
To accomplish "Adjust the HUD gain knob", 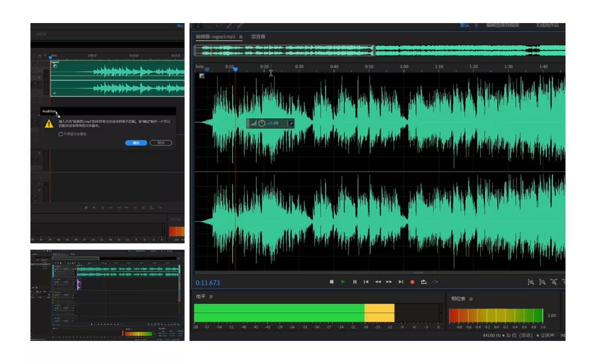I will 262,123.
